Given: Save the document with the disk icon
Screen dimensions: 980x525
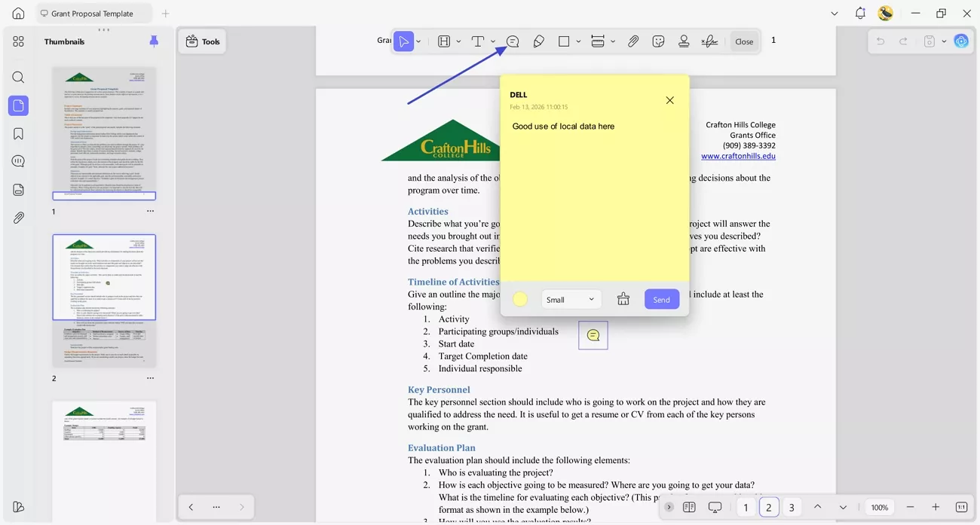Looking at the screenshot, I should point(930,41).
